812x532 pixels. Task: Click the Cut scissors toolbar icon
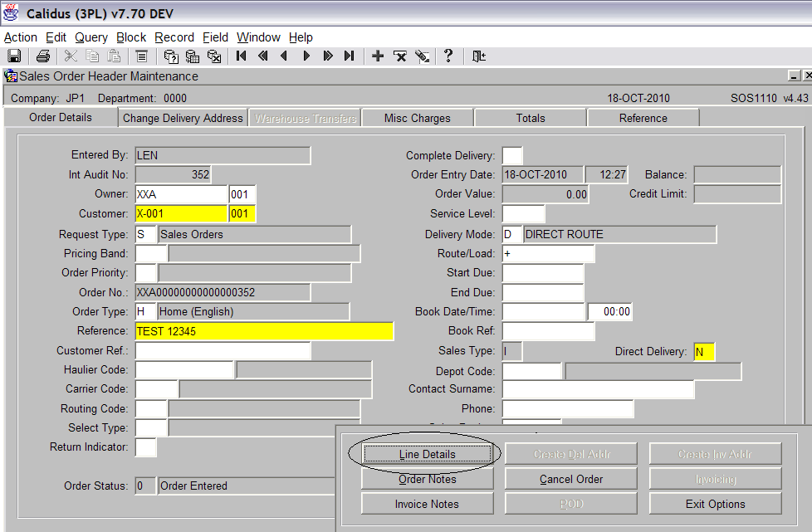click(x=71, y=56)
